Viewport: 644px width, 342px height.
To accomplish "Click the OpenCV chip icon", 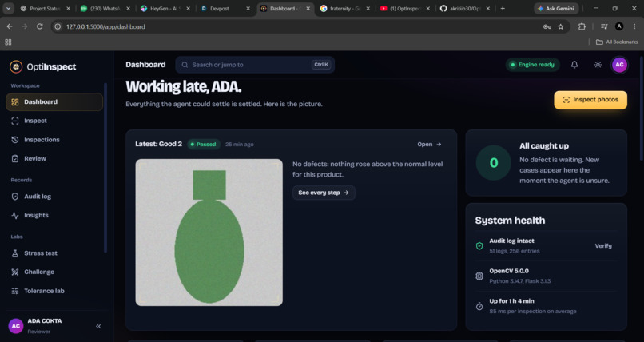I will 479,276.
